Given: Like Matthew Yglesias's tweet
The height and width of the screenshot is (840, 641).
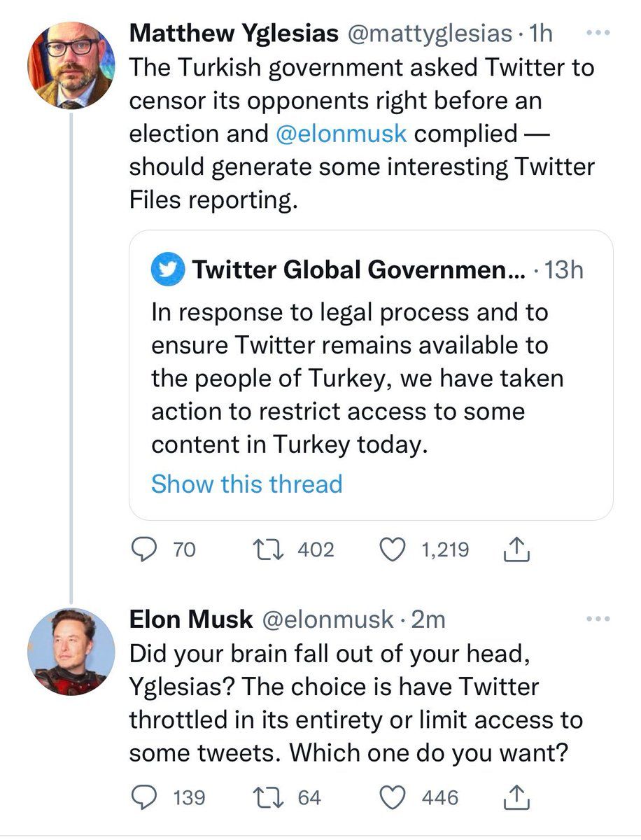Looking at the screenshot, I should pos(391,550).
